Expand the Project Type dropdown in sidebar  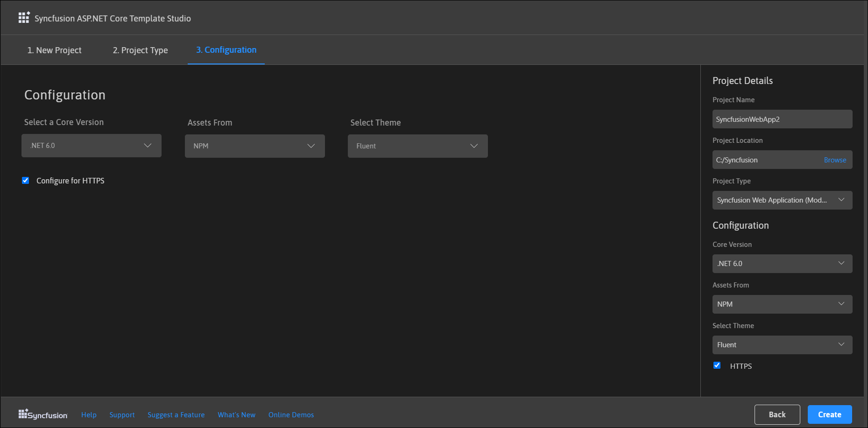click(x=782, y=200)
